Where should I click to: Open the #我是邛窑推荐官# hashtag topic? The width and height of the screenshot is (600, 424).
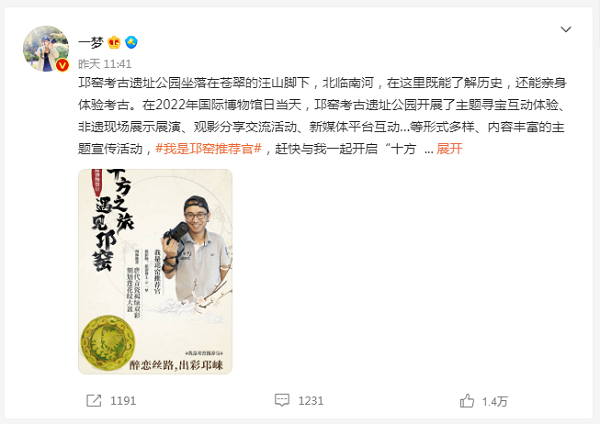click(209, 148)
